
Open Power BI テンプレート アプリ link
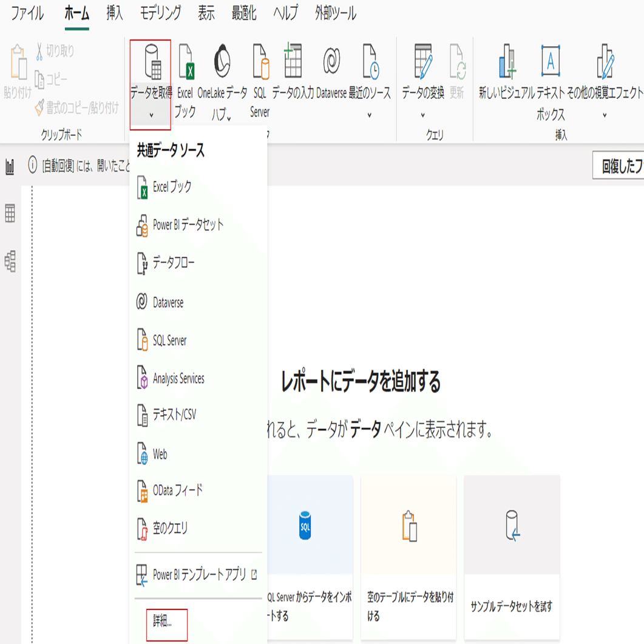(x=198, y=575)
